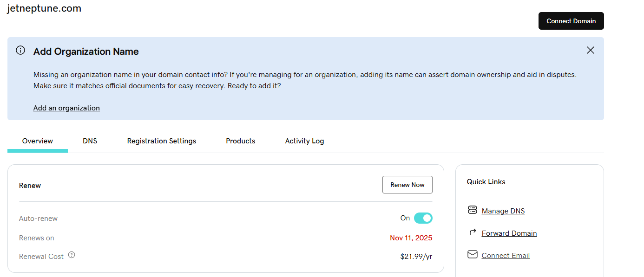Open the Connect Email link
This screenshot has width=644, height=277.
coord(506,256)
